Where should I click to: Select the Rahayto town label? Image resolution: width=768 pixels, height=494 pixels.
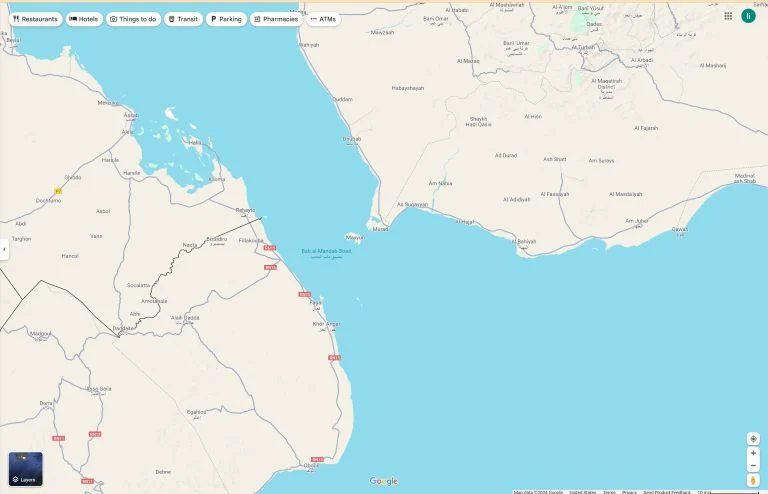245,211
